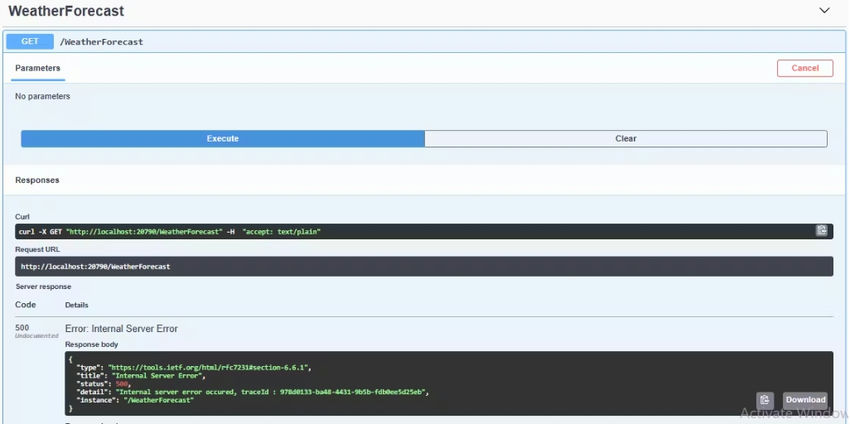This screenshot has width=850, height=424.
Task: Click the Responses heading
Action: click(37, 180)
